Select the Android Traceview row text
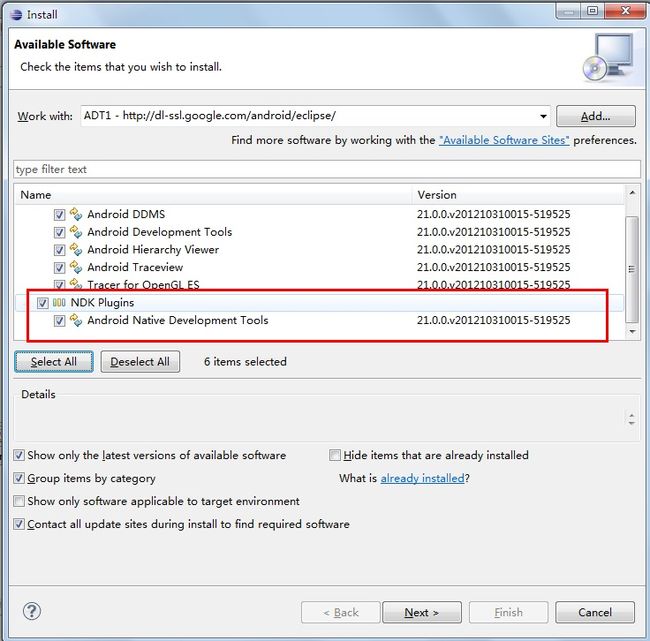 135,267
